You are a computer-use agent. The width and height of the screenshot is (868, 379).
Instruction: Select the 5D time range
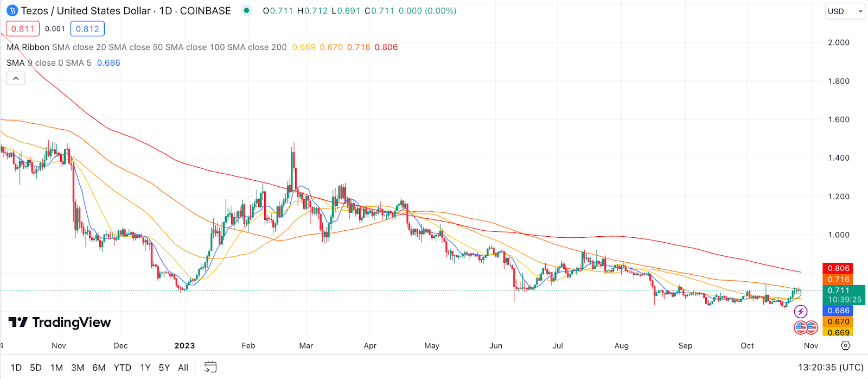36,368
